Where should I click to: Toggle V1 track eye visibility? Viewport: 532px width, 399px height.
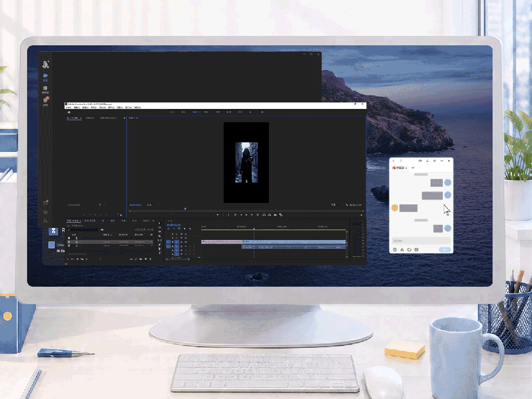point(186,242)
